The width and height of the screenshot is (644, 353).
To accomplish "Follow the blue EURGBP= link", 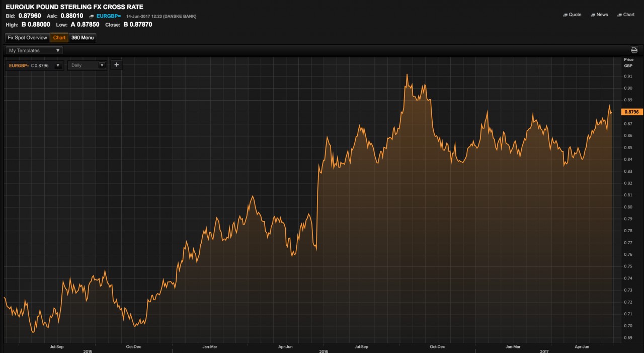I will click(109, 16).
